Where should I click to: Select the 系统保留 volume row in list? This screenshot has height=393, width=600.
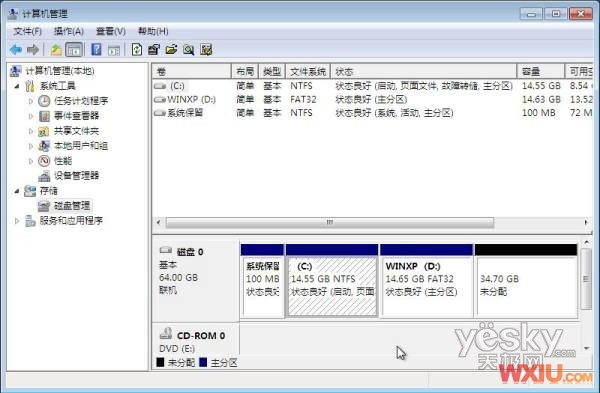pyautogui.click(x=373, y=113)
